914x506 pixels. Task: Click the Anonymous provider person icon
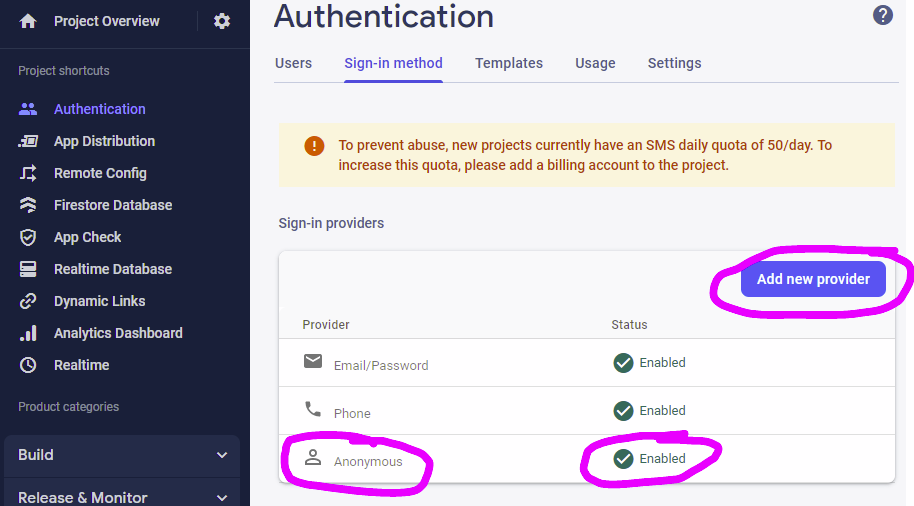tap(313, 457)
